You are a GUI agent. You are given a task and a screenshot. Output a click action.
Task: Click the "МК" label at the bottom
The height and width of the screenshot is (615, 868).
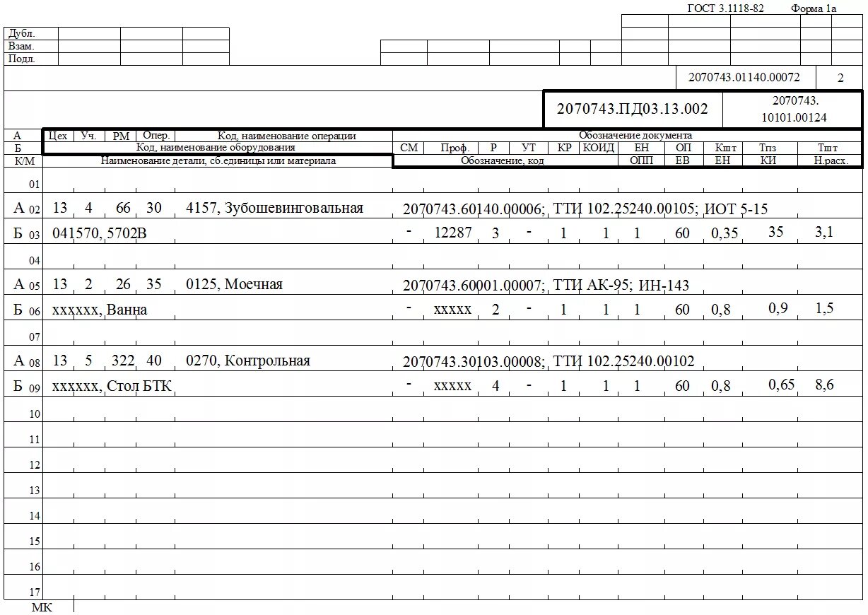tap(42, 608)
